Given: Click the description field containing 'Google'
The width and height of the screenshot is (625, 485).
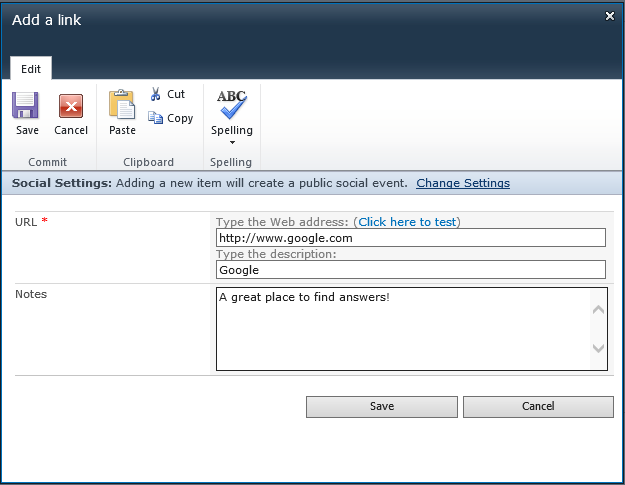Looking at the screenshot, I should [x=410, y=270].
